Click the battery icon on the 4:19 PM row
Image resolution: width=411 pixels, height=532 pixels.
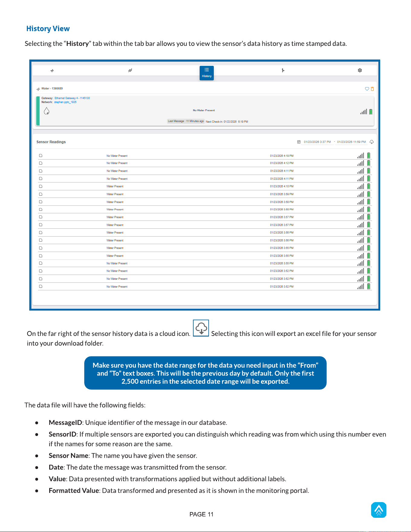point(369,156)
